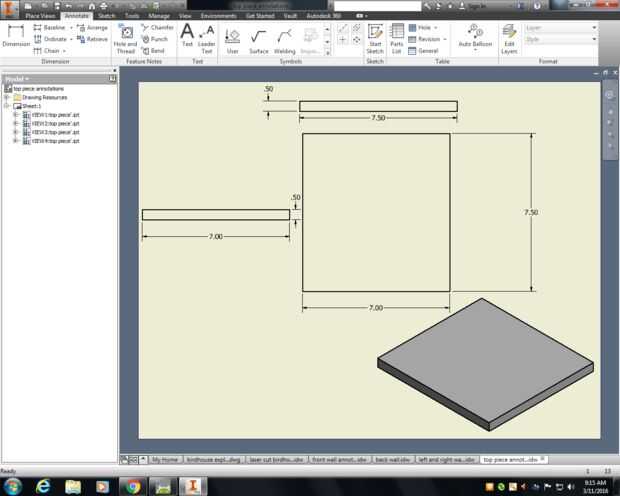Collapse the Sheet:1 node
The width and height of the screenshot is (620, 496).
click(x=7, y=106)
